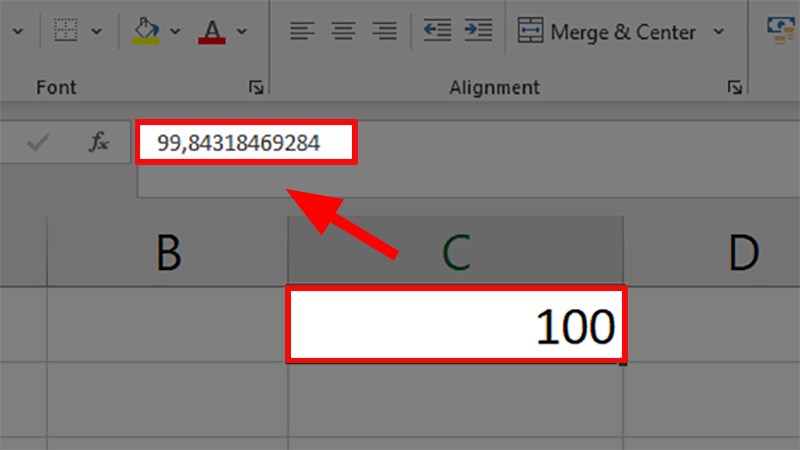This screenshot has height=450, width=800.
Task: Open the Font Color dropdown arrow
Action: [241, 31]
